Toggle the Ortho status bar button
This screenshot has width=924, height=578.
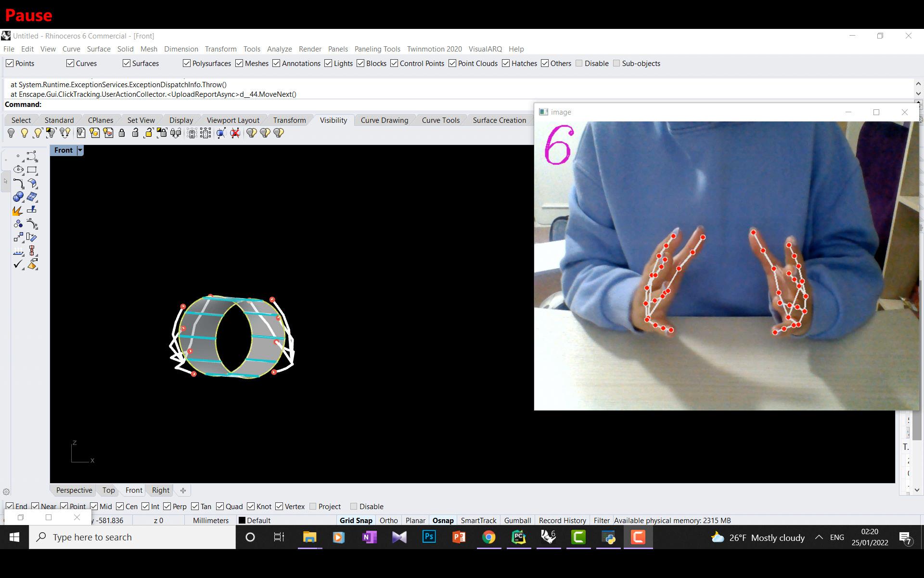pyautogui.click(x=388, y=520)
